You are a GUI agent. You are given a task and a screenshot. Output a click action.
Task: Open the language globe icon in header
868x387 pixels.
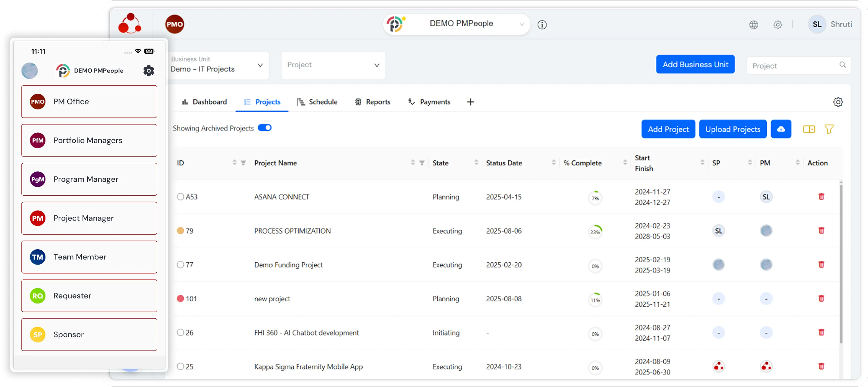point(753,24)
